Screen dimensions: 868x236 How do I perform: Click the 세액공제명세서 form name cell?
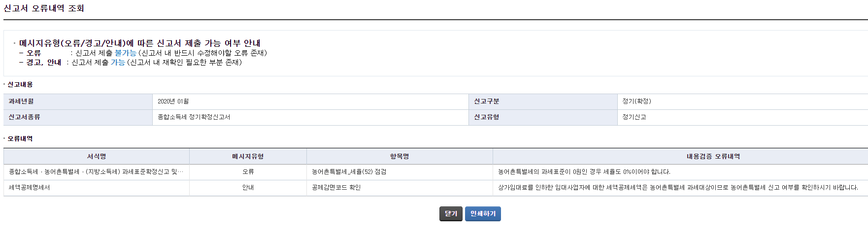click(x=29, y=188)
